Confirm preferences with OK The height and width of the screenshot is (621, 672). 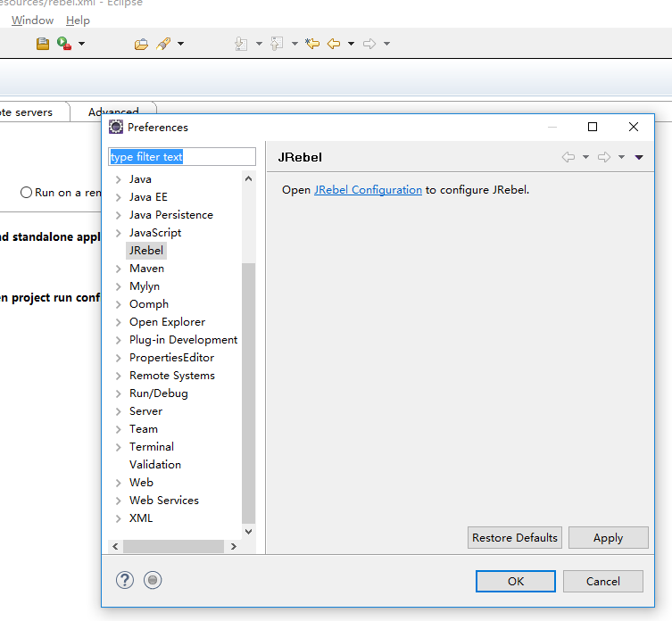coord(516,581)
